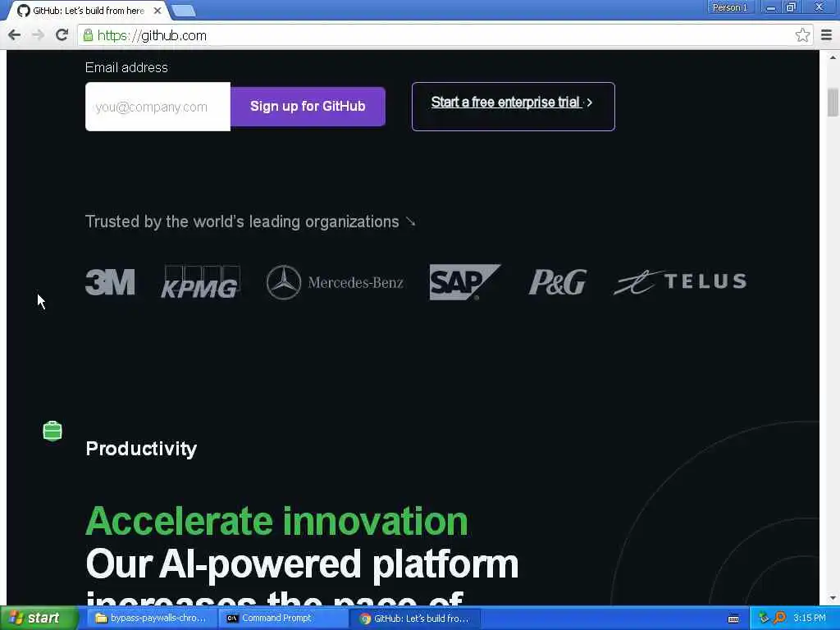
Task: Click the system clock showing 3:15 PM
Action: (x=810, y=619)
